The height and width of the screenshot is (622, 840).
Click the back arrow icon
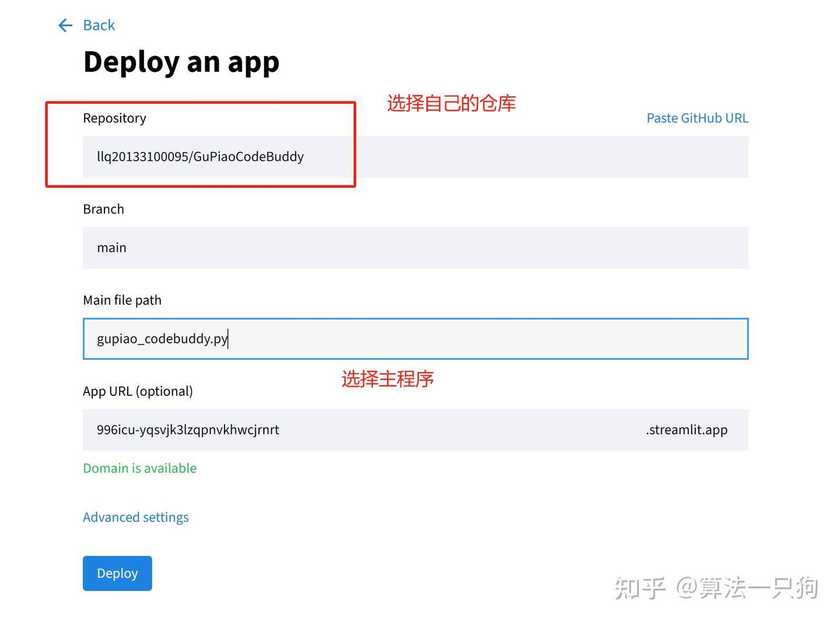tap(65, 25)
